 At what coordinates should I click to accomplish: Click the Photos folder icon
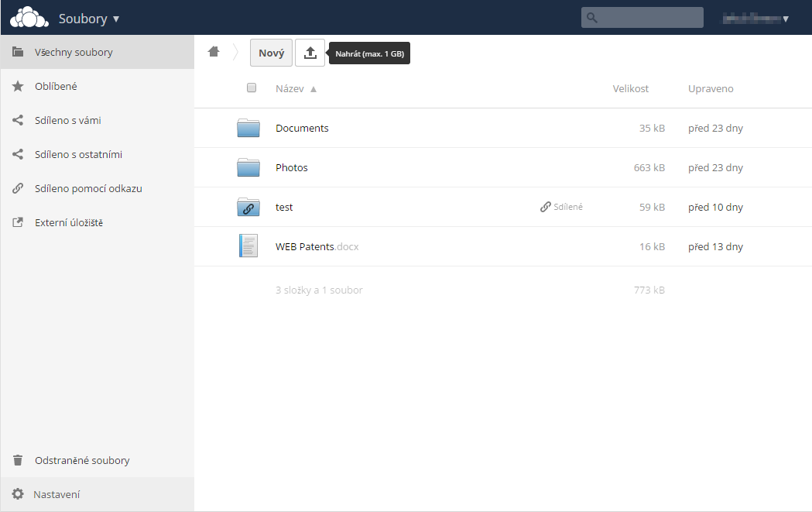[248, 167]
